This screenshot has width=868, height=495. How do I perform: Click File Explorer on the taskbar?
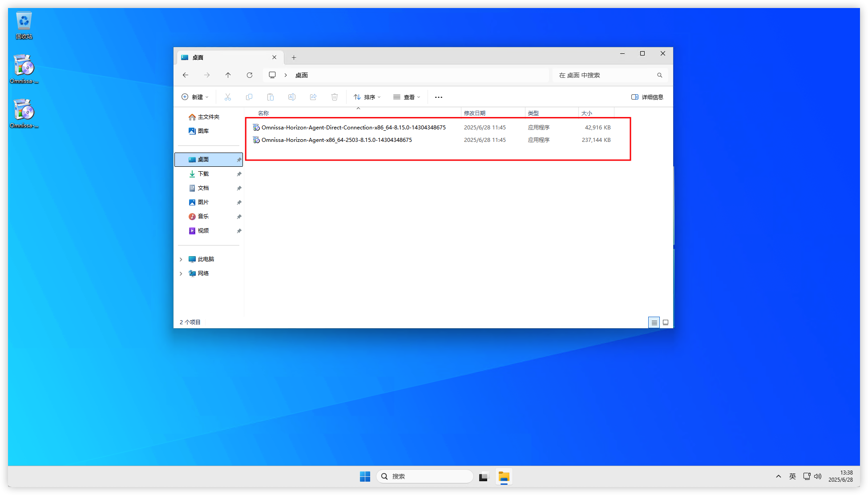(504, 476)
